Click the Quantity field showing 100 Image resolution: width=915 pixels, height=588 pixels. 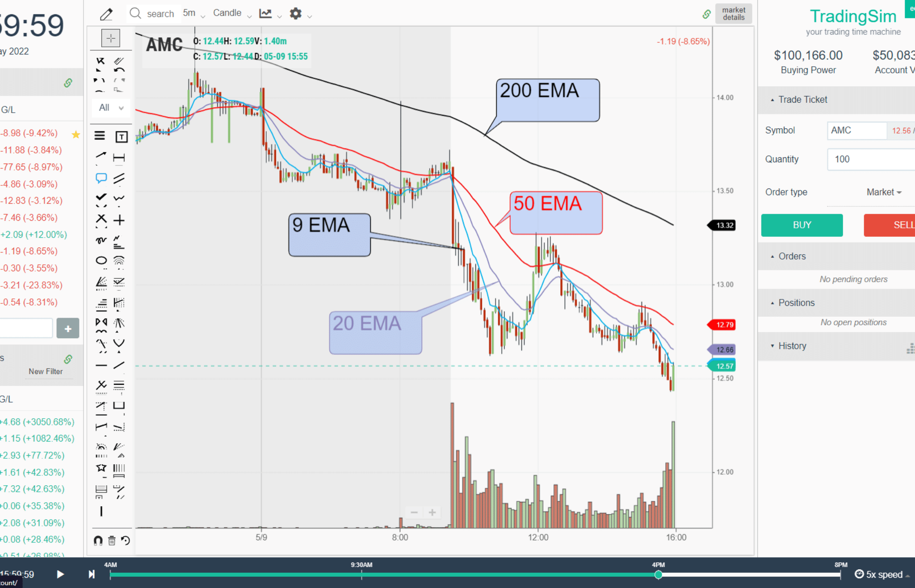871,160
